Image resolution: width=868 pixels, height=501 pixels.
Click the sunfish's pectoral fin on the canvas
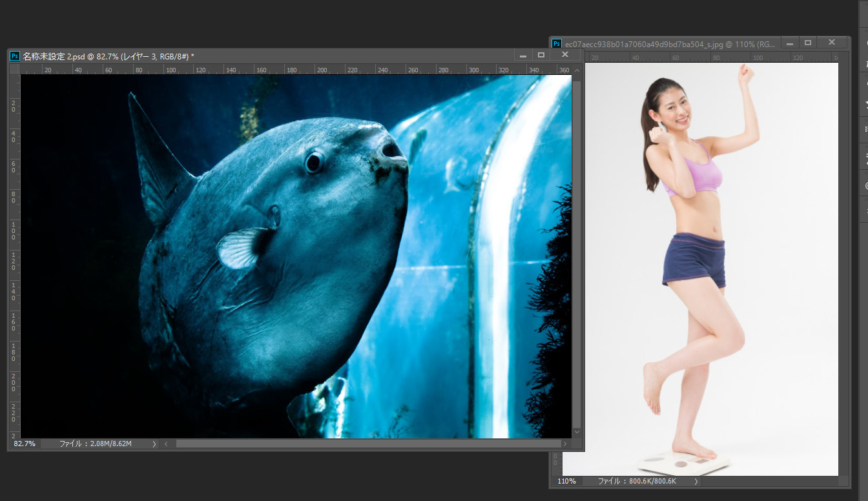[x=243, y=247]
